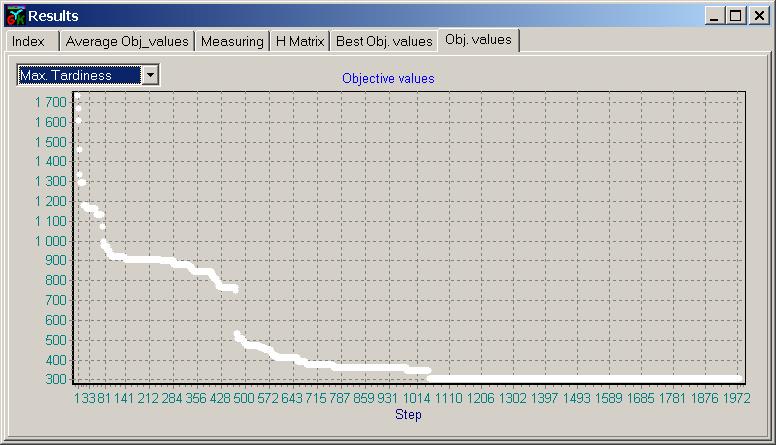This screenshot has width=776, height=445.
Task: Switch to the Index tab
Action: coord(32,41)
